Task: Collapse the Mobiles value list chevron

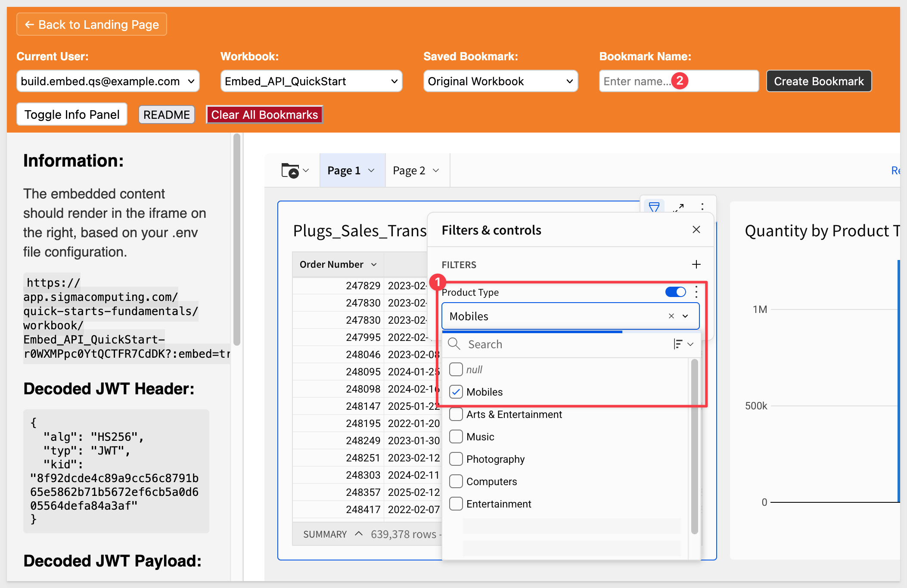Action: (x=685, y=316)
